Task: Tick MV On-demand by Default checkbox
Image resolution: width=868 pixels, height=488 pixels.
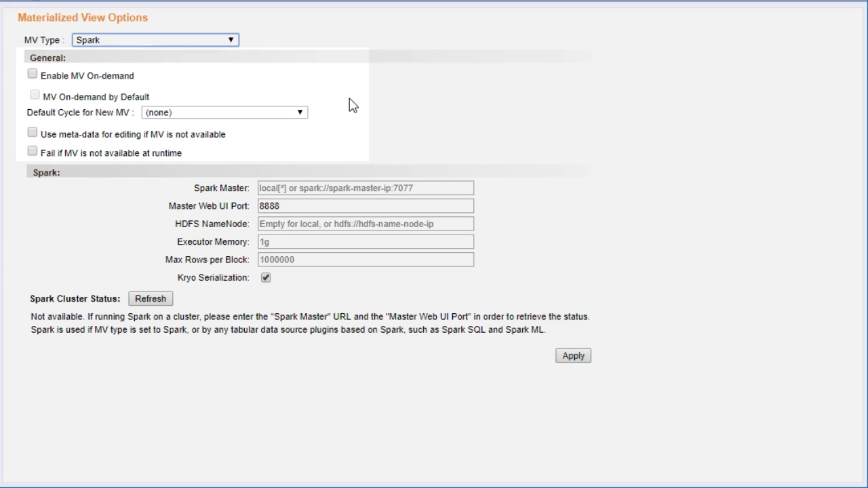Action: (x=35, y=95)
